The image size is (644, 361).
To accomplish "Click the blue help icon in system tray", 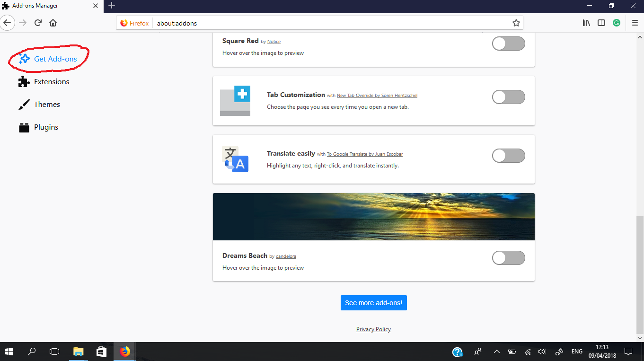I will 458,352.
